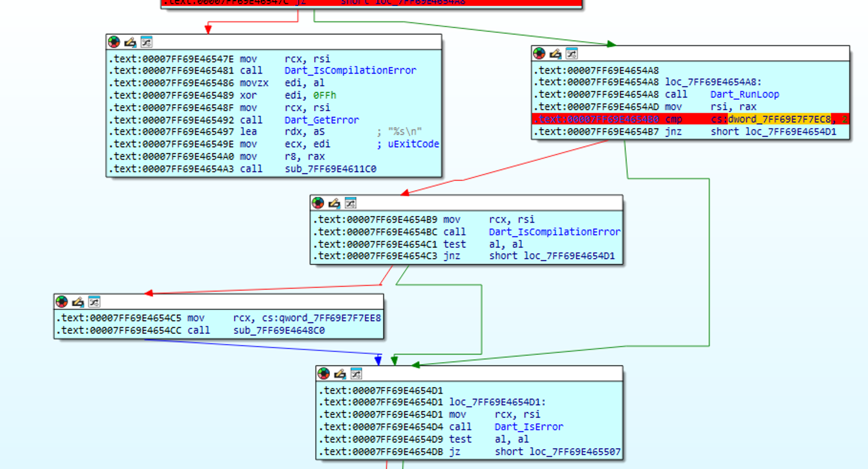Click uExitCode comment text

[413, 144]
